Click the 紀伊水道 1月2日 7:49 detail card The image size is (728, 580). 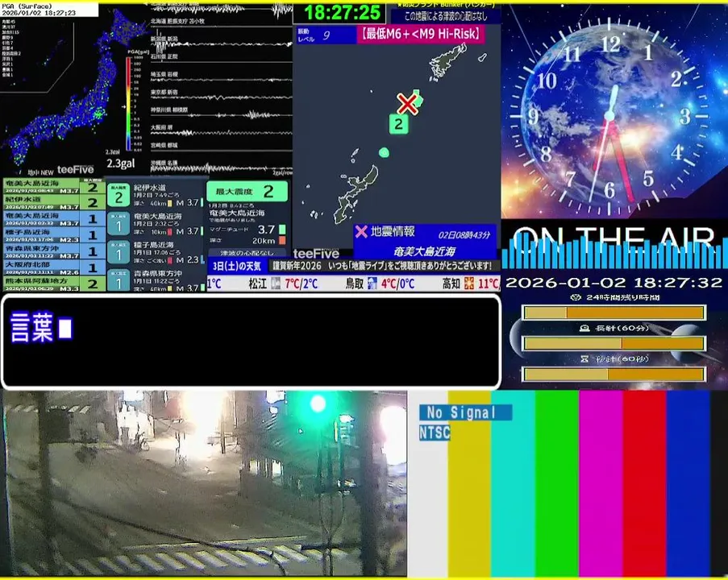(x=156, y=196)
